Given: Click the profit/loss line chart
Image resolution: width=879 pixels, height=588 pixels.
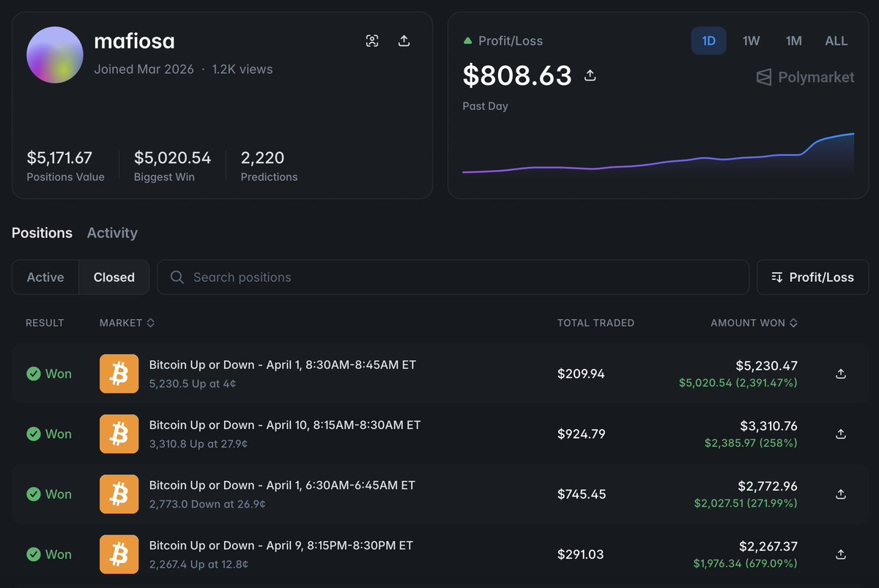Looking at the screenshot, I should tap(658, 156).
